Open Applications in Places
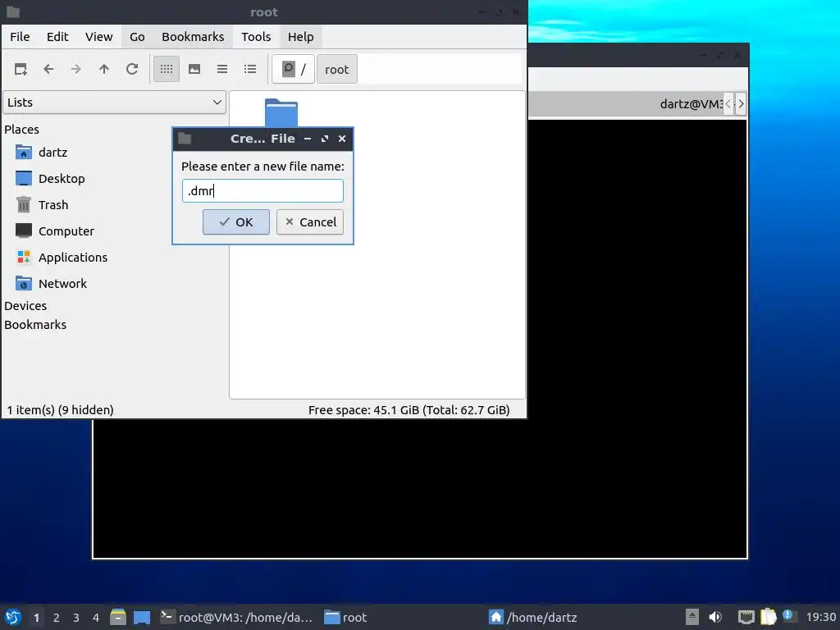Screen dimensions: 840x630 pos(72,258)
